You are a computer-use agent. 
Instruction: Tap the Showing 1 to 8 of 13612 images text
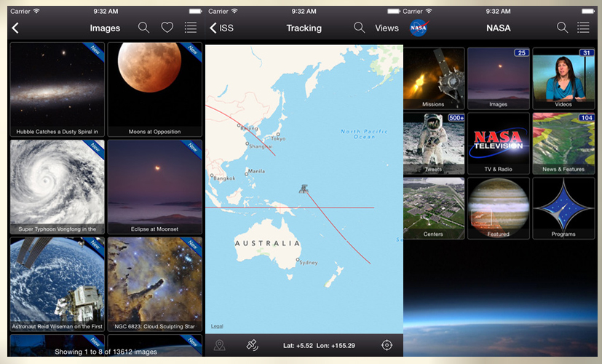(x=106, y=352)
